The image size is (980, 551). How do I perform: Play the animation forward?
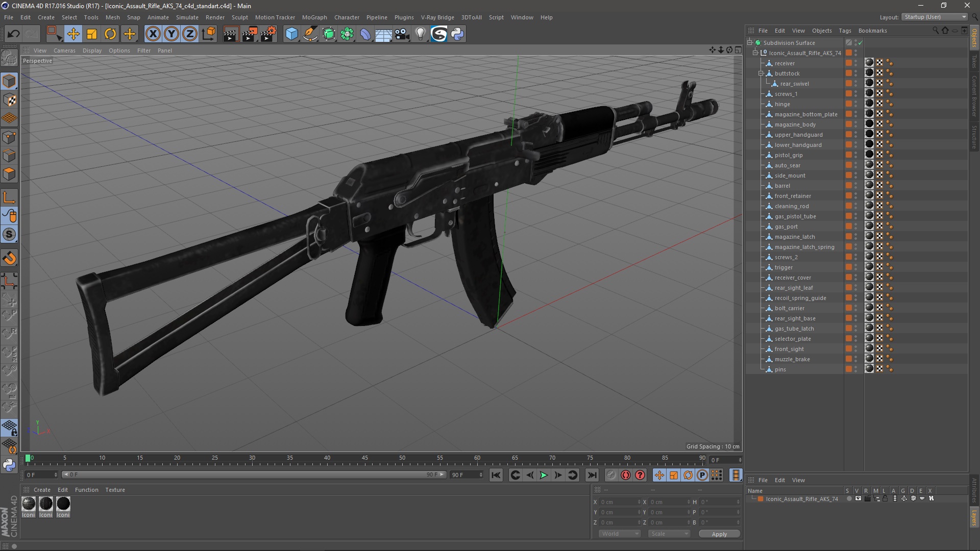coord(544,475)
